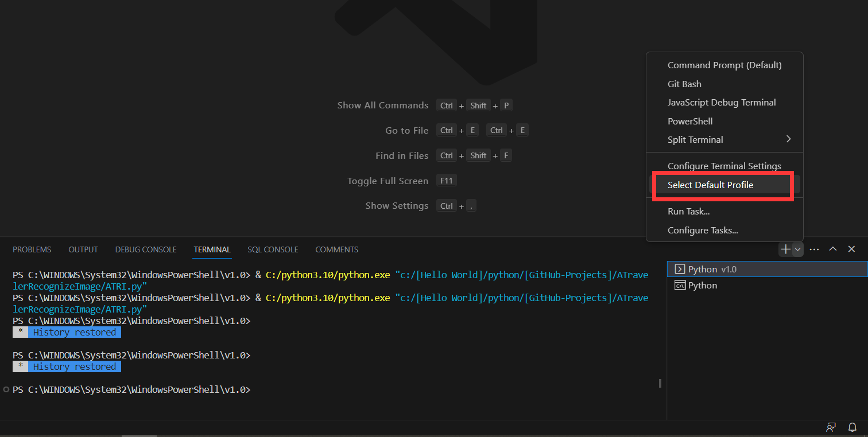Click the terminal scrollbar on the right edge
The width and height of the screenshot is (868, 437).
[659, 383]
